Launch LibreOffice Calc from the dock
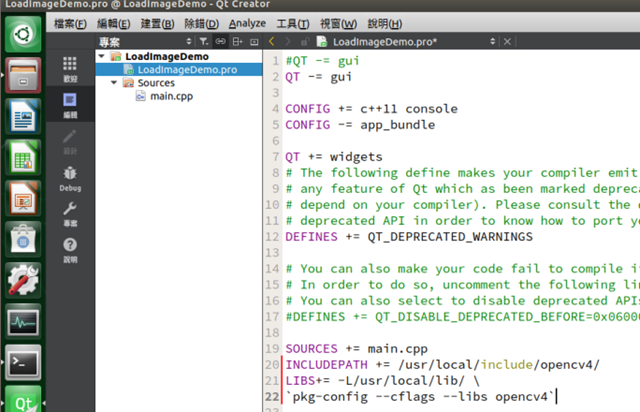Image resolution: width=640 pixels, height=412 pixels. click(23, 158)
